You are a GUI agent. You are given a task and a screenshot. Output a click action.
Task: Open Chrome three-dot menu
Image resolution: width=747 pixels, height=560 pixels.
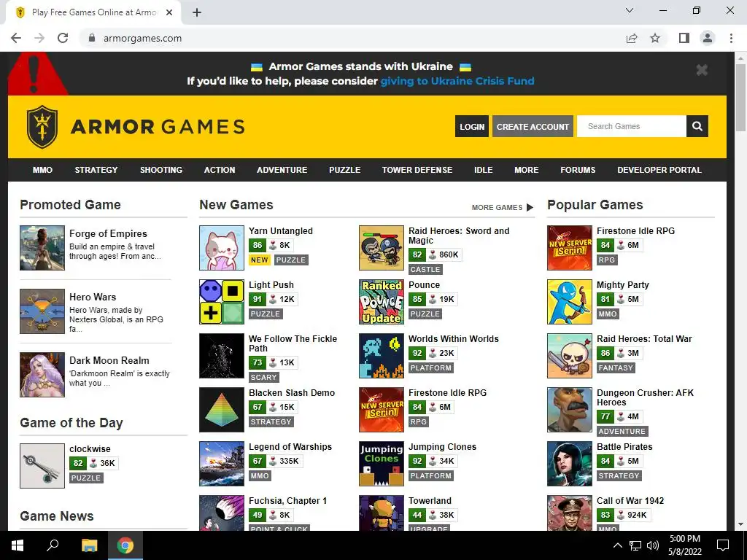click(x=731, y=38)
